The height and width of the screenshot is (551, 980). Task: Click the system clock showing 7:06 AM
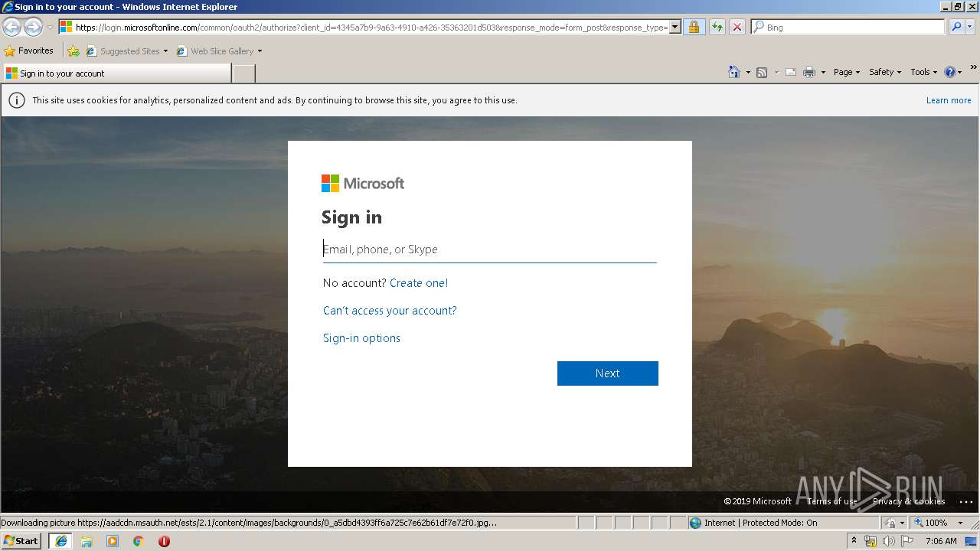(x=941, y=541)
